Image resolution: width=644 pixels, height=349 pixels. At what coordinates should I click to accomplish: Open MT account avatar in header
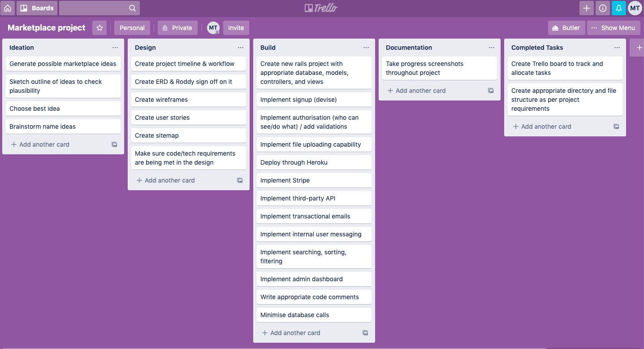tap(635, 8)
